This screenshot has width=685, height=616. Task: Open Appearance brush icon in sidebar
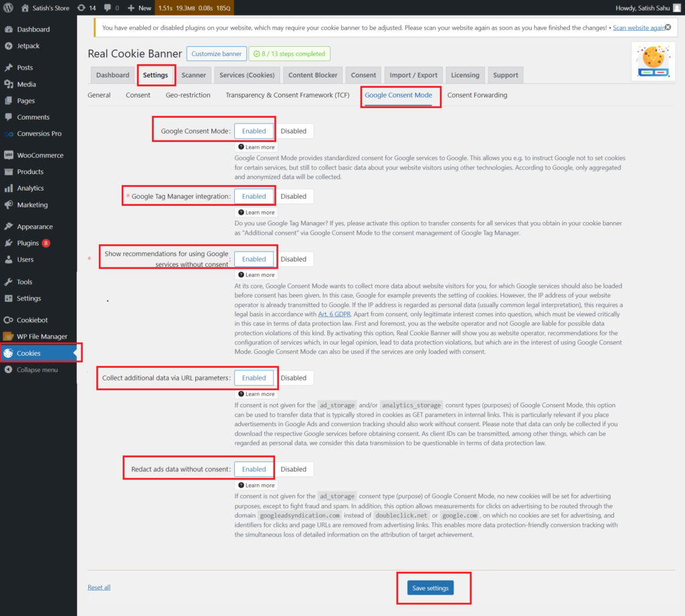(8, 226)
